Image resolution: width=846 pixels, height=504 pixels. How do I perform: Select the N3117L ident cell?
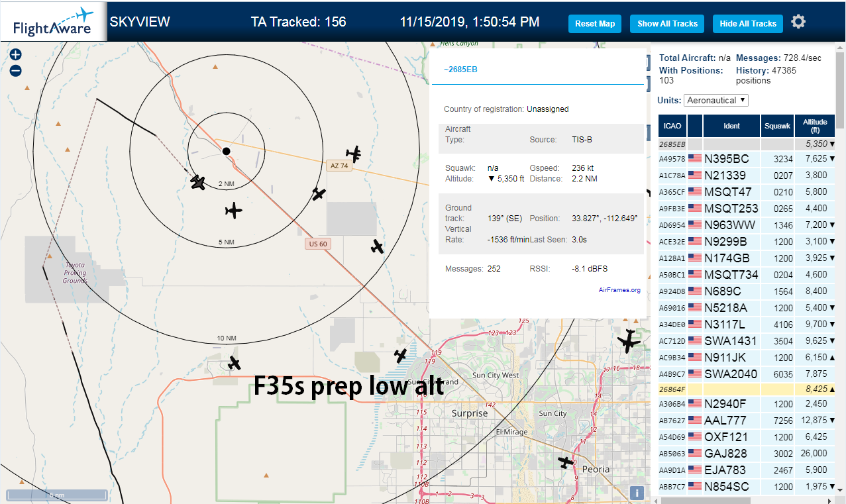coord(731,324)
